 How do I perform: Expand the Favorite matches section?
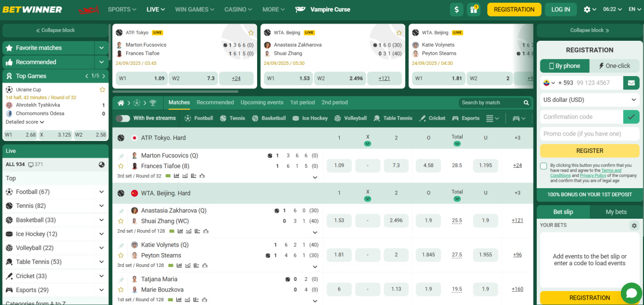[101, 48]
